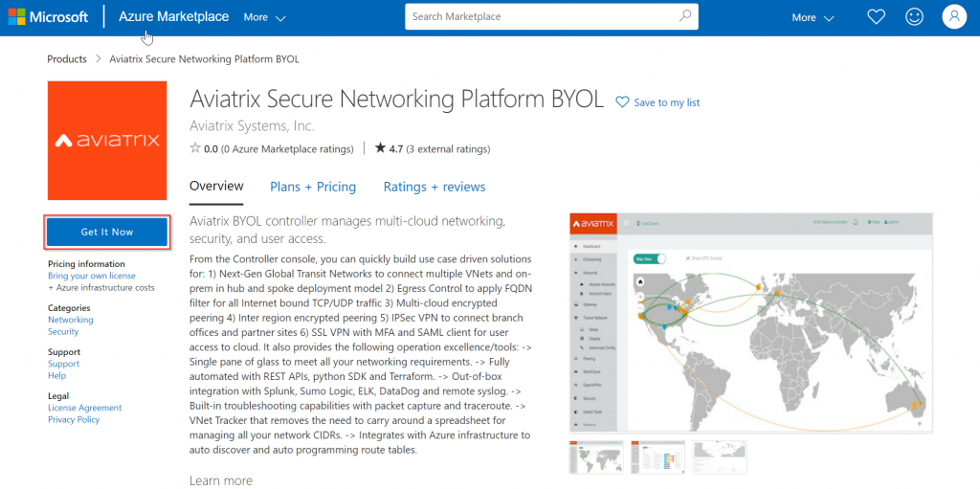This screenshot has height=489, width=980.
Task: Click the Support link
Action: tap(64, 364)
